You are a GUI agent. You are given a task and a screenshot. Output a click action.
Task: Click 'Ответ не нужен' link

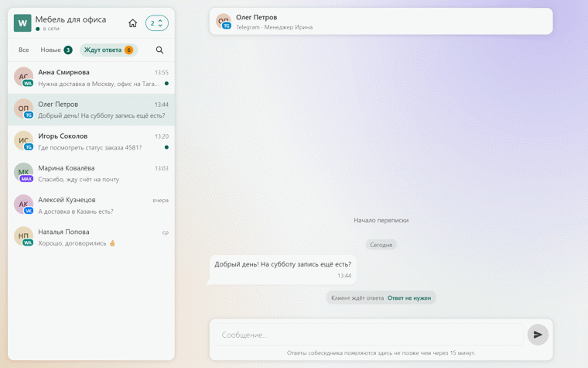[x=409, y=297]
